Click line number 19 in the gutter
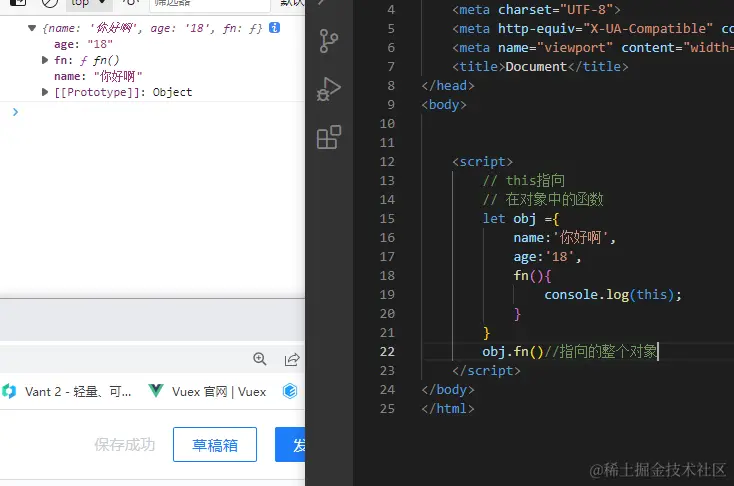This screenshot has height=486, width=734. coord(387,295)
